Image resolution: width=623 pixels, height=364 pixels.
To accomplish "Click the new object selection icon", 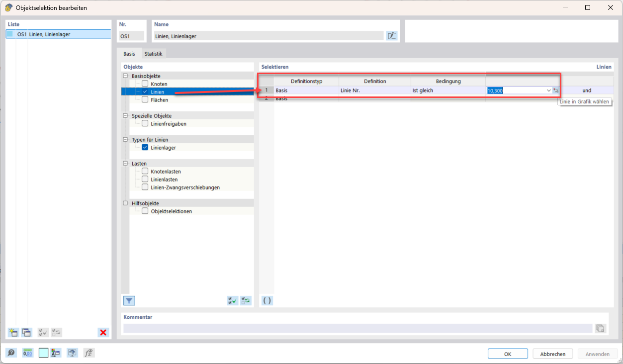I will pos(13,333).
